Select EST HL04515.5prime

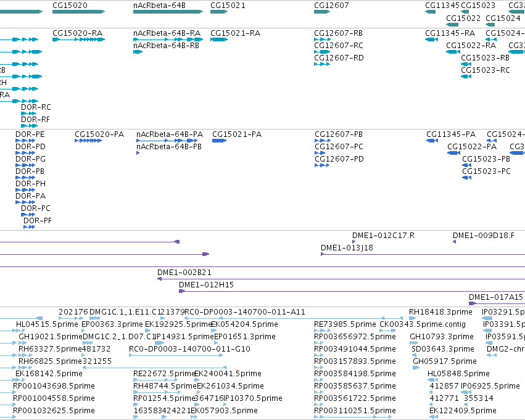(47, 324)
